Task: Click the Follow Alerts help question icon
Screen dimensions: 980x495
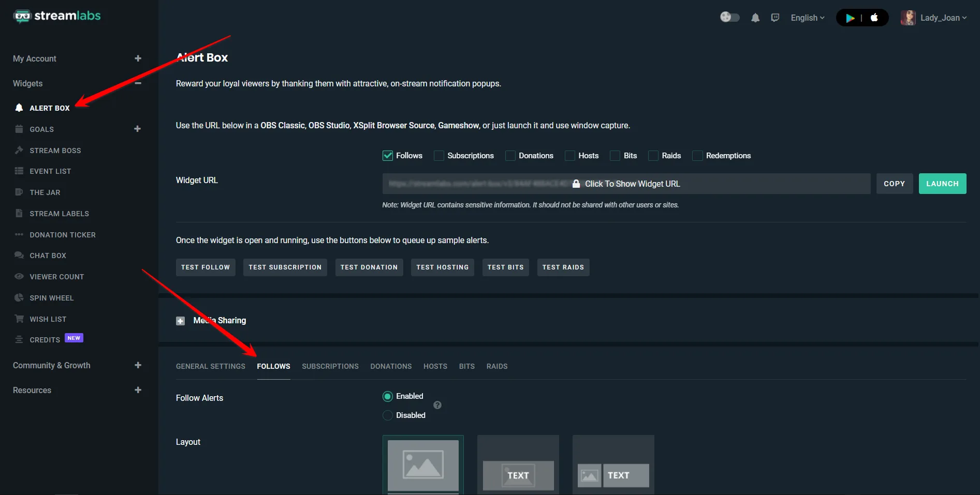Action: (x=437, y=405)
